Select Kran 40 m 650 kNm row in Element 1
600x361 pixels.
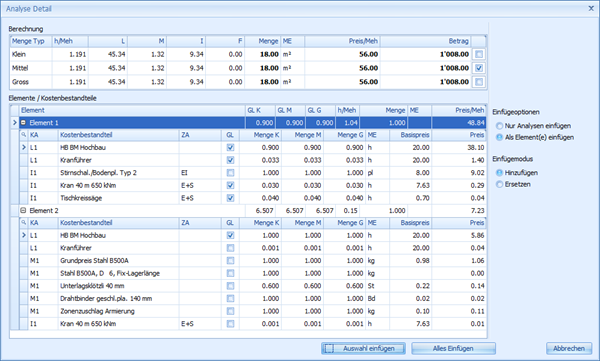[x=253, y=185]
